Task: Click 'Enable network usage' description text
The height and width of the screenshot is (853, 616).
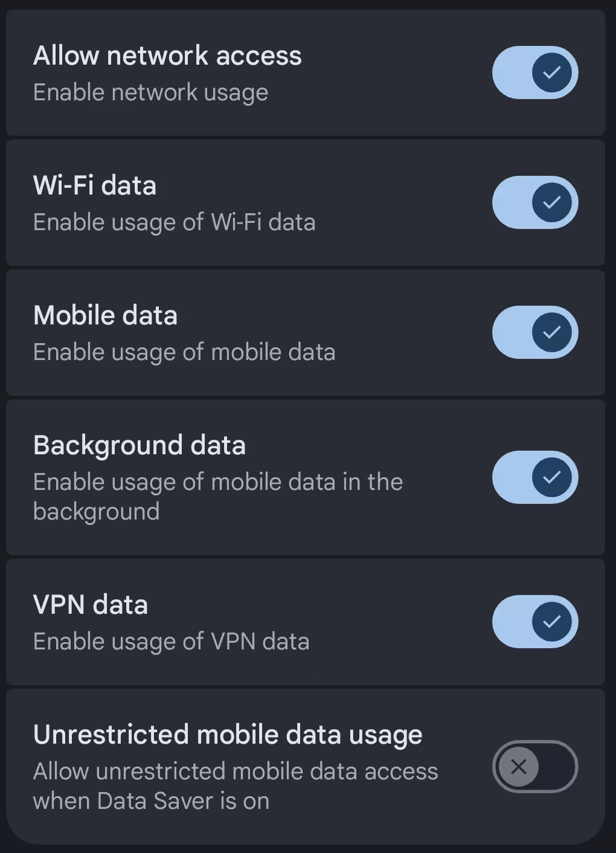Action: tap(150, 93)
